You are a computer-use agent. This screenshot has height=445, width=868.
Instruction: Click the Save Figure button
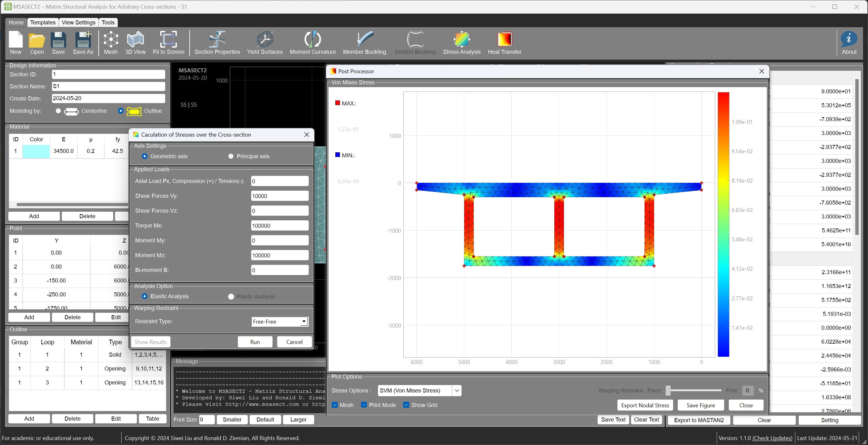pyautogui.click(x=701, y=405)
